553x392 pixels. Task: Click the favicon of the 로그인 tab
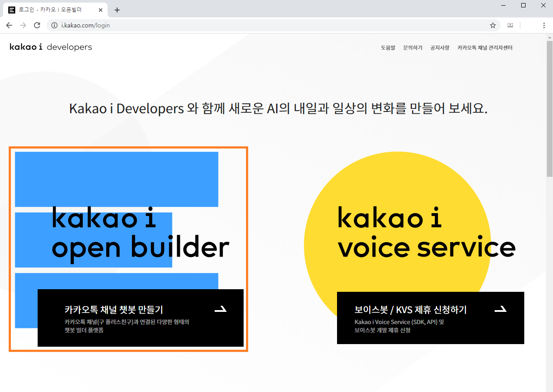coord(12,10)
